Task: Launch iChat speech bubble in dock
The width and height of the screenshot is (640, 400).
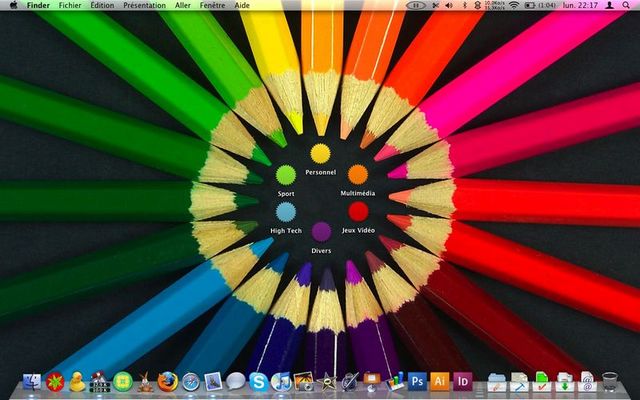Action: 236,382
